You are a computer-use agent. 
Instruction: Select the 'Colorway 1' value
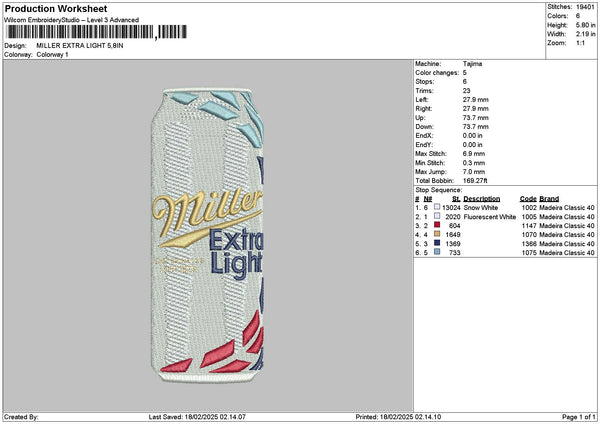(52, 55)
